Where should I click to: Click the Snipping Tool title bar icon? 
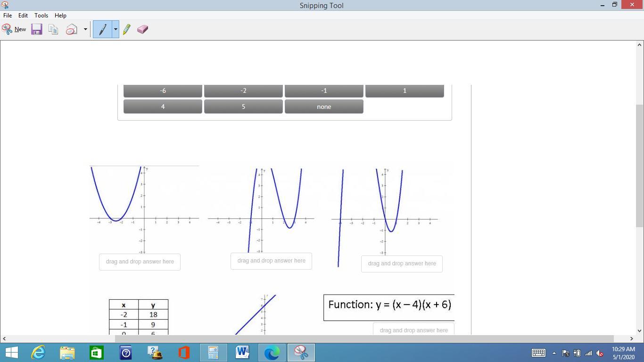5,5
